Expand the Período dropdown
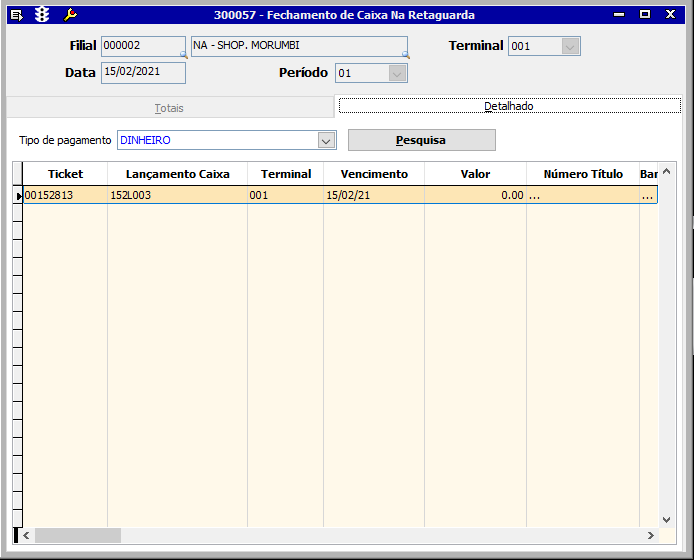 (397, 73)
